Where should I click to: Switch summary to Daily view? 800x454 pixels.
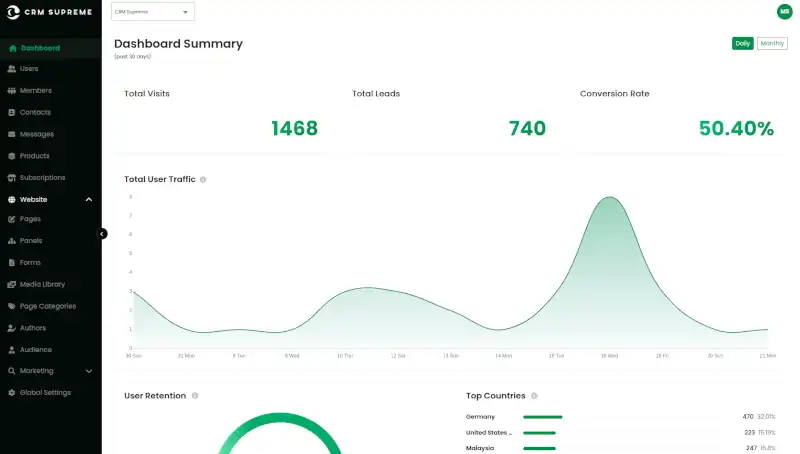coord(742,43)
